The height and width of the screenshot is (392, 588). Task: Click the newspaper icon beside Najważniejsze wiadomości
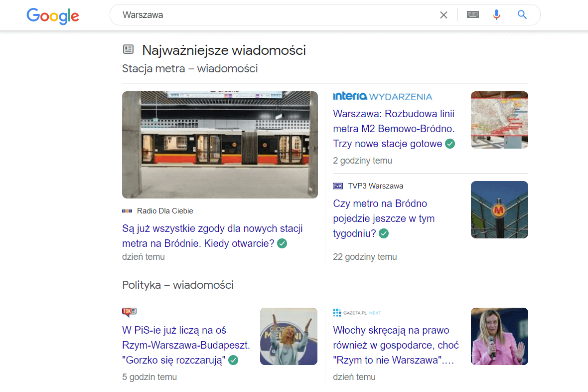point(128,49)
